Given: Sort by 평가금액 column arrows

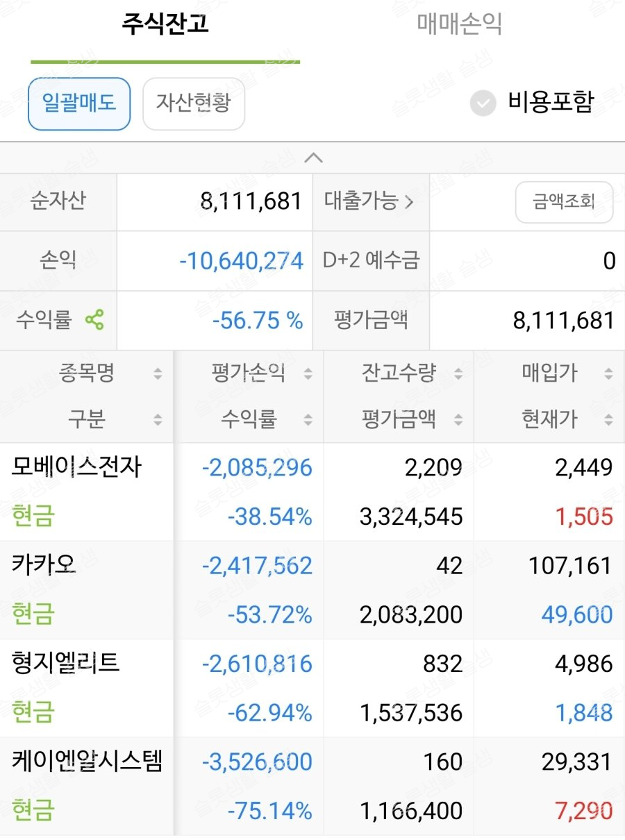Looking at the screenshot, I should (458, 419).
